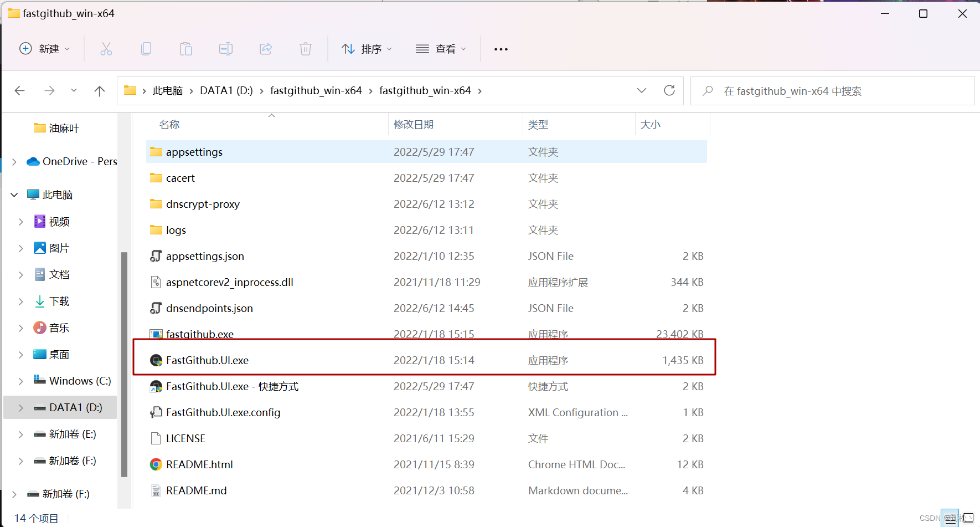The width and height of the screenshot is (980, 527).
Task: Click the search box for fastgithub_win-x64
Action: point(833,91)
